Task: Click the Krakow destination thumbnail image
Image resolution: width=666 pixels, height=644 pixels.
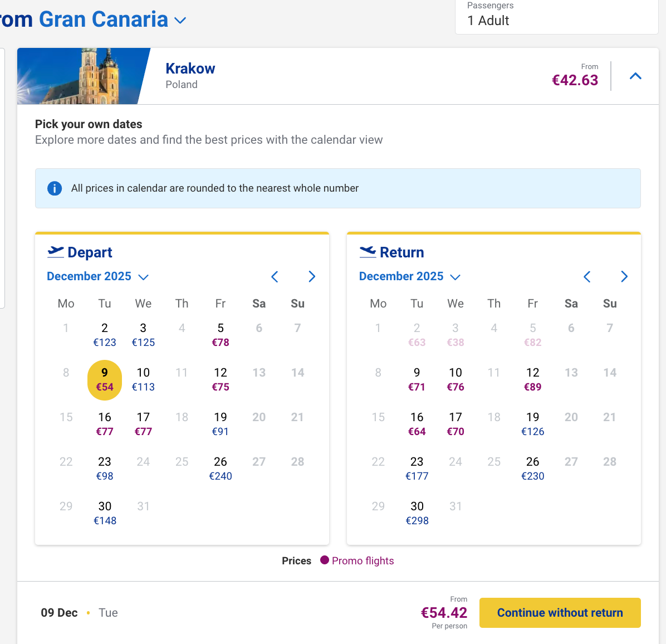Action: pos(82,76)
